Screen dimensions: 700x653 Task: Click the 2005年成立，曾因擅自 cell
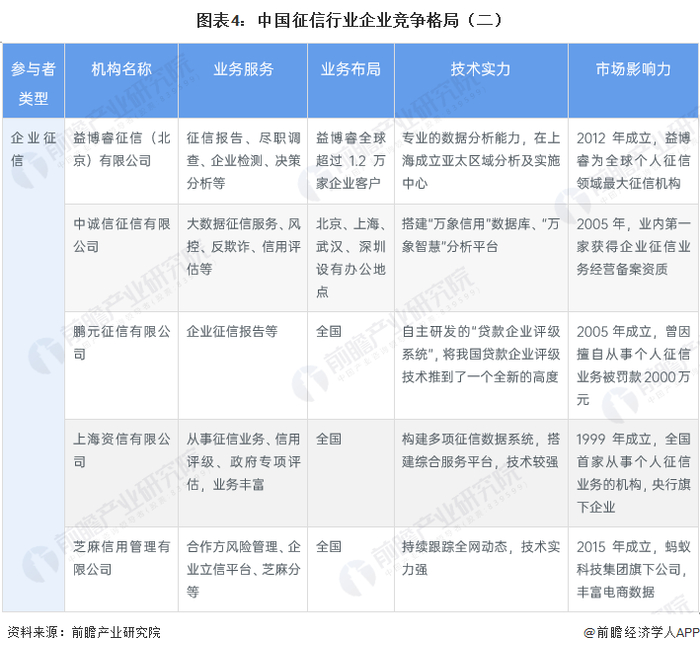(x=633, y=366)
